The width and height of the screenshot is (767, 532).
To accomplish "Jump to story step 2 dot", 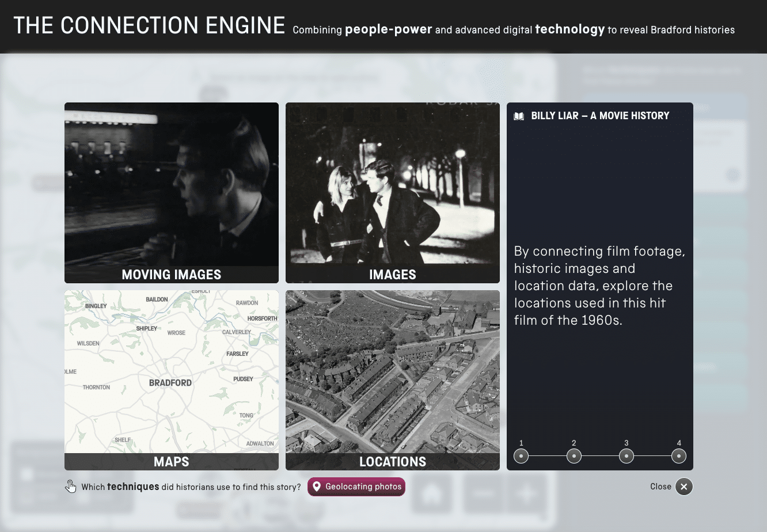I will (x=574, y=456).
